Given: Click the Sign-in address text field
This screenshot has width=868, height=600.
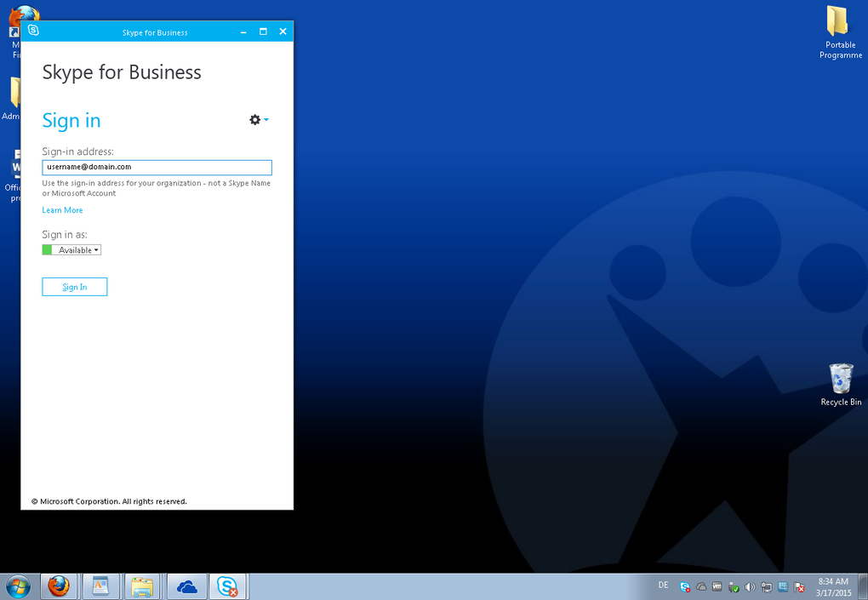Looking at the screenshot, I should [x=157, y=167].
